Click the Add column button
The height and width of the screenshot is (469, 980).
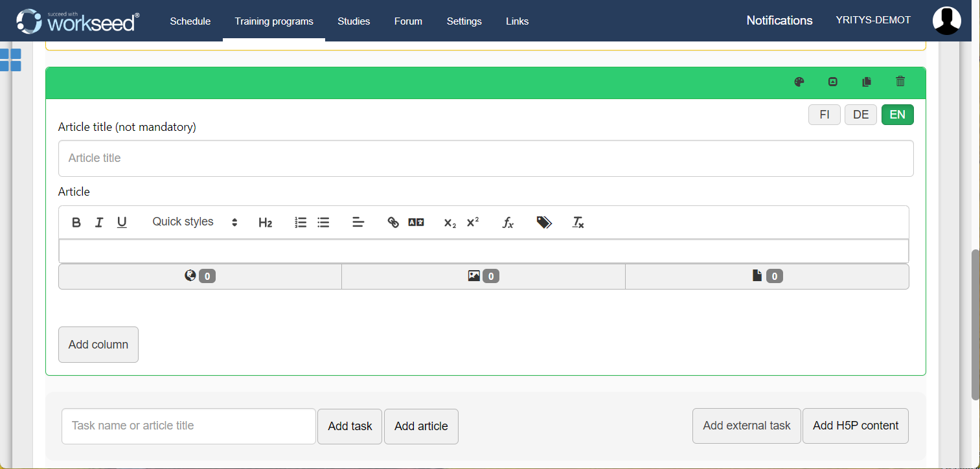(x=98, y=344)
